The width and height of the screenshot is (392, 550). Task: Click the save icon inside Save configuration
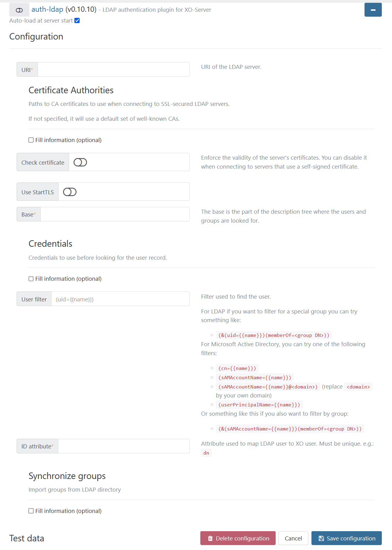pos(321,538)
